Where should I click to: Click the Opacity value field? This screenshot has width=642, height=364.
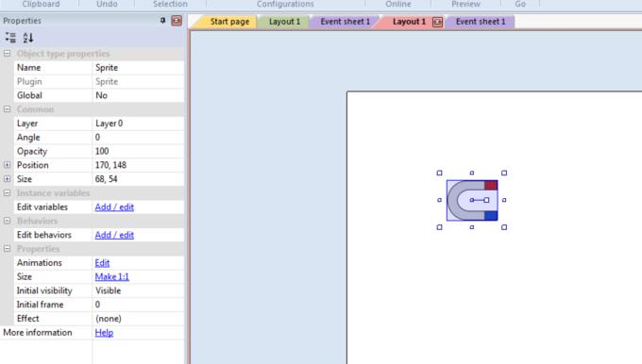point(138,151)
